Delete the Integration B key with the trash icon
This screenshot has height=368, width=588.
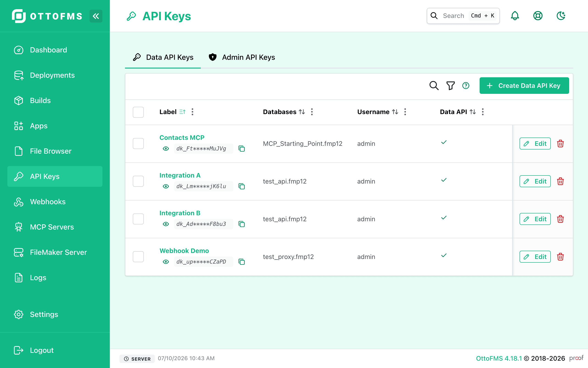pos(560,219)
